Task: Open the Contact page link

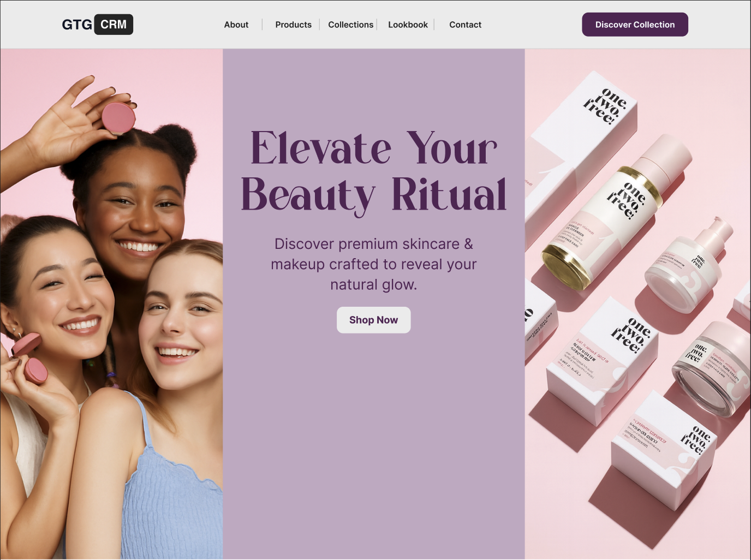Action: coord(465,25)
